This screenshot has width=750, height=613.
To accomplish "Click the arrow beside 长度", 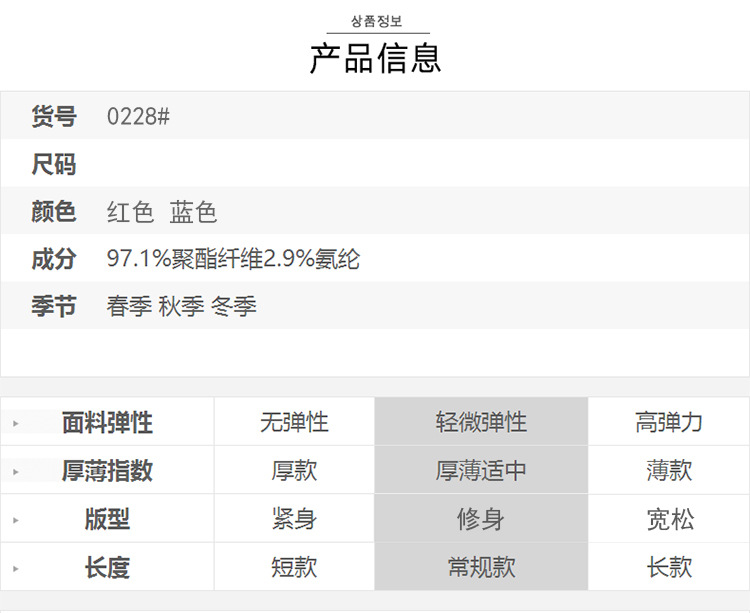I will coord(16,568).
